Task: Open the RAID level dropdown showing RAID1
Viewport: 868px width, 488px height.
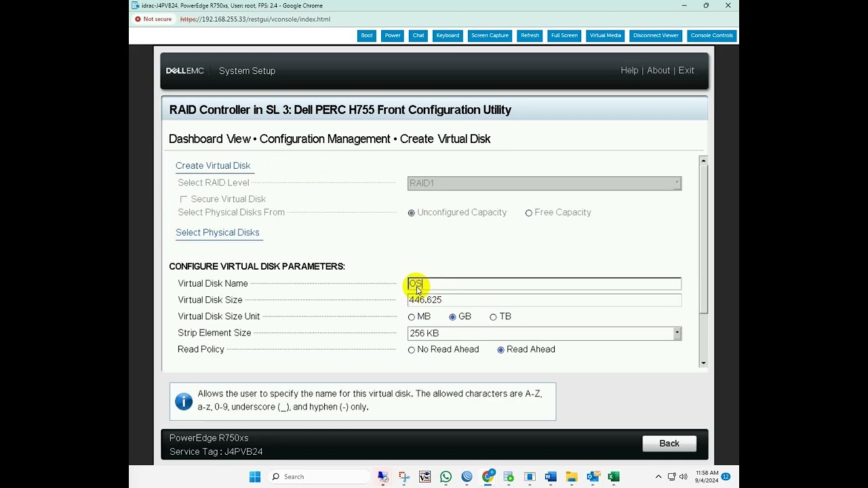Action: click(x=545, y=183)
